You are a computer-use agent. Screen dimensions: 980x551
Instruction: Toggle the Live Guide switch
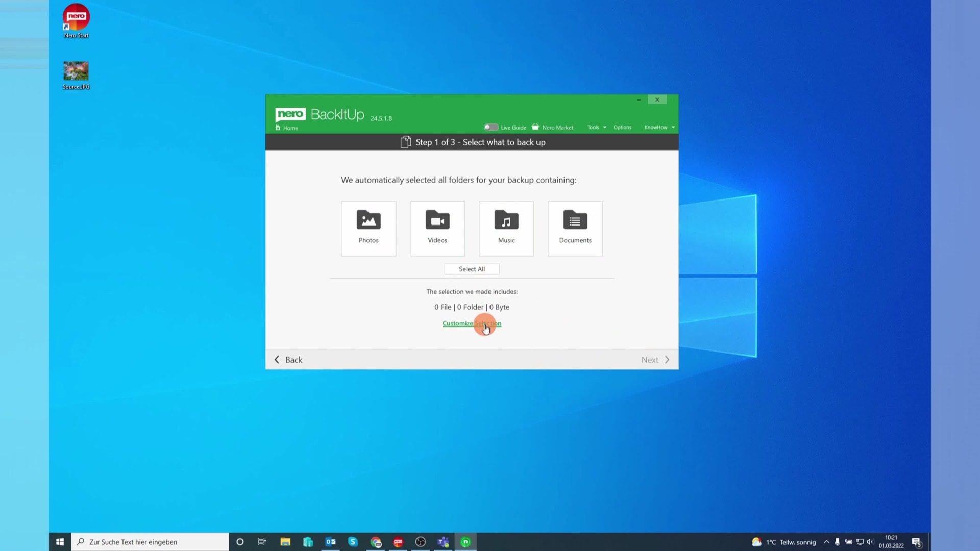pos(491,127)
